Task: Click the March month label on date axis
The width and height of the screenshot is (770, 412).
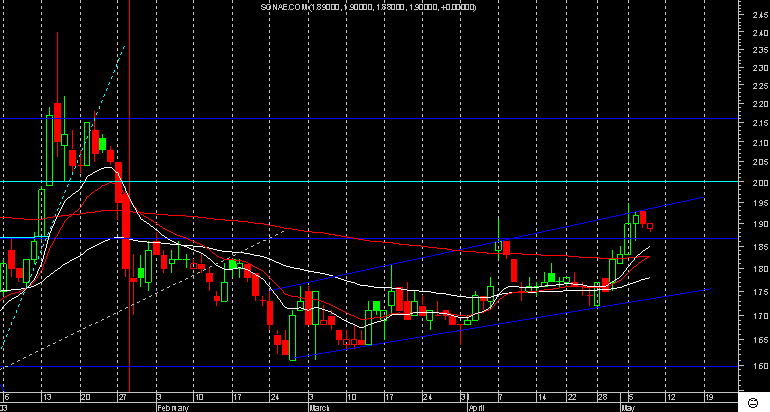Action: click(319, 408)
